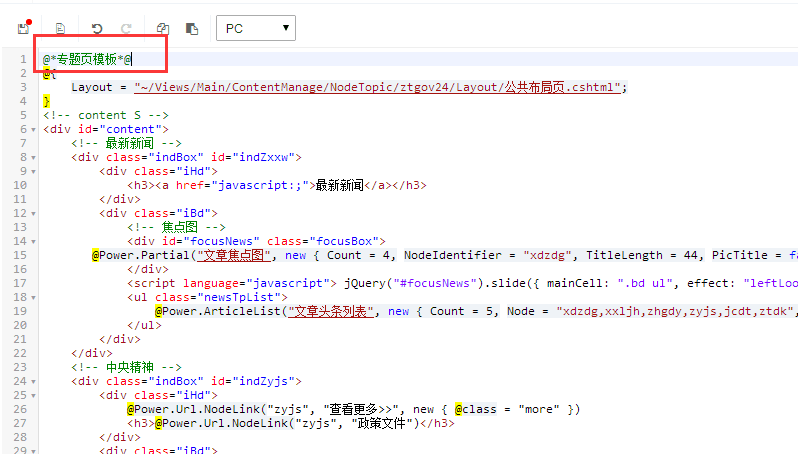Click the document page icon in toolbar

pyautogui.click(x=61, y=29)
